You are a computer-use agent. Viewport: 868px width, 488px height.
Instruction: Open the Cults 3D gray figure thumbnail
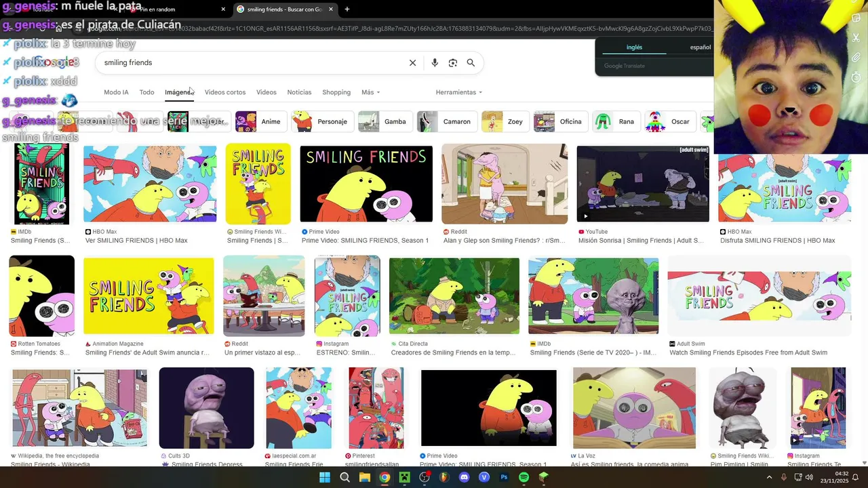206,408
